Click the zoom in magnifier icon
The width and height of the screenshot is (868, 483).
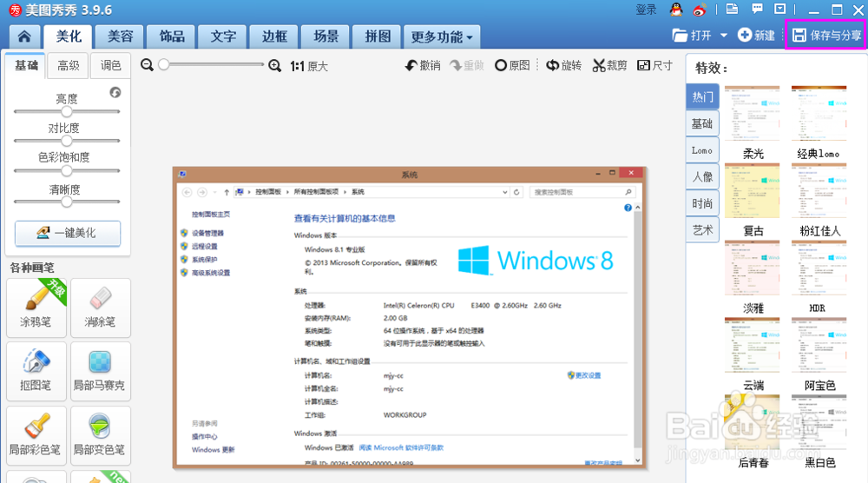[274, 66]
